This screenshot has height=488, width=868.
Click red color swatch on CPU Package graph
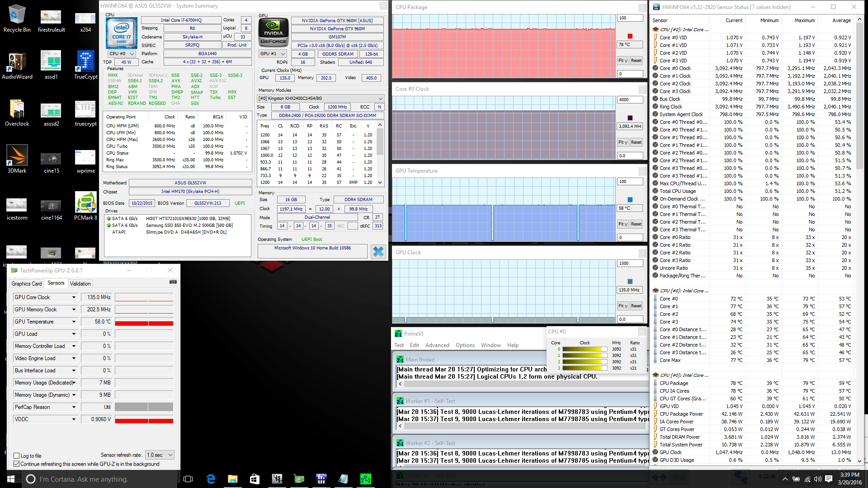pyautogui.click(x=630, y=36)
